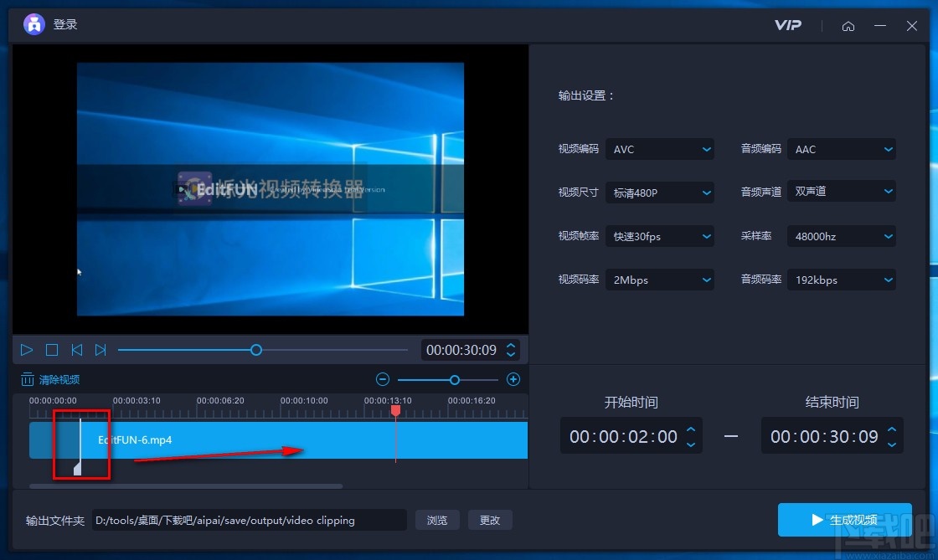Stop the video playback
938x560 pixels.
pyautogui.click(x=52, y=350)
